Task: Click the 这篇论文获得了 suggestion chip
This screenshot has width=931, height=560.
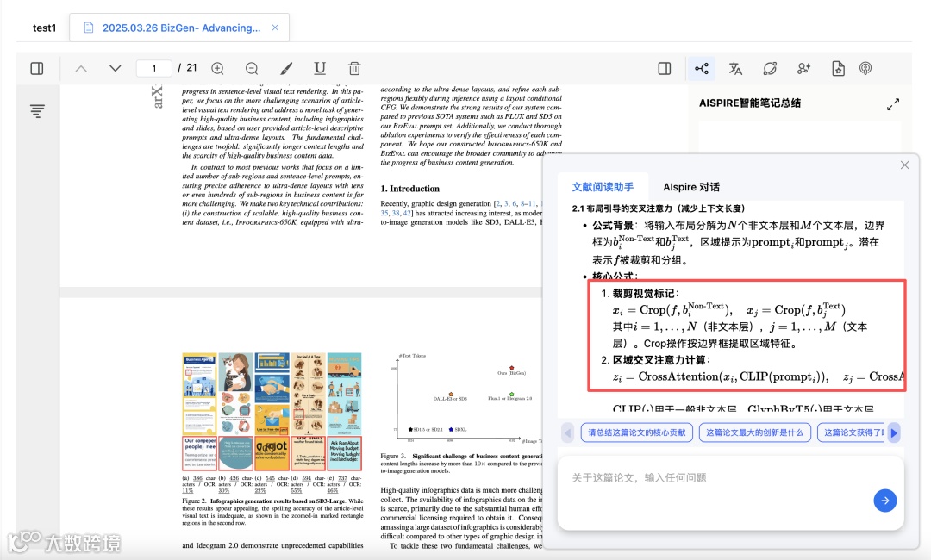Action: [852, 432]
